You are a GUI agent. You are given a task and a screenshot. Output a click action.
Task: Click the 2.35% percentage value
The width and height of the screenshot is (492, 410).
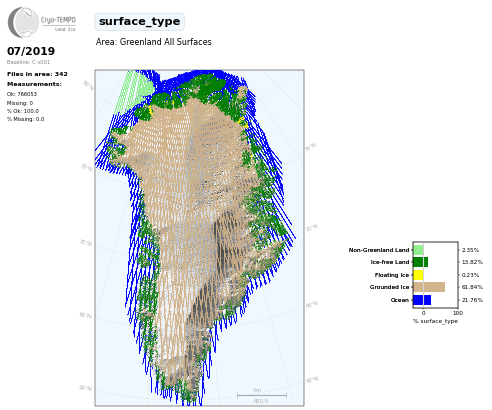click(x=470, y=250)
